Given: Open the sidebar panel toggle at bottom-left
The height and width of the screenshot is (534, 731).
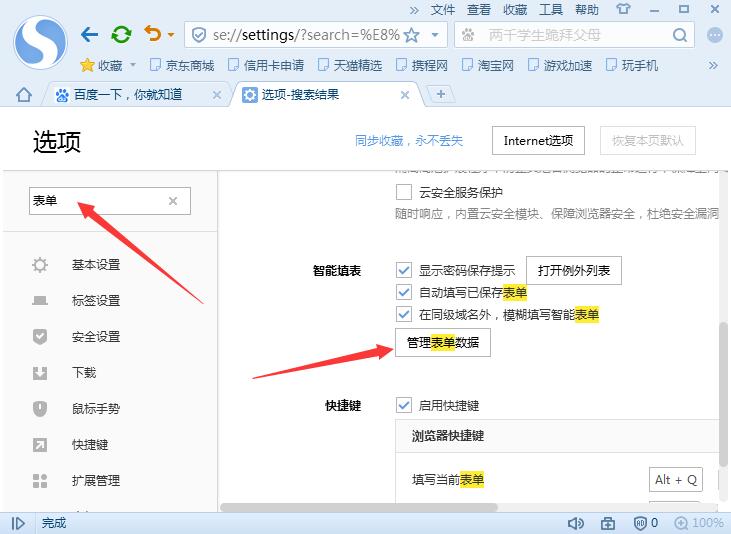Looking at the screenshot, I should 19,523.
